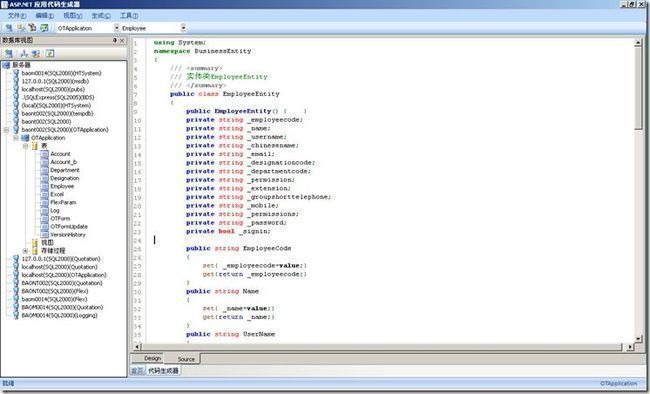650x394 pixels.
Task: Select BAONT002(SQL2000)(Flex) server node
Action: click(55, 291)
